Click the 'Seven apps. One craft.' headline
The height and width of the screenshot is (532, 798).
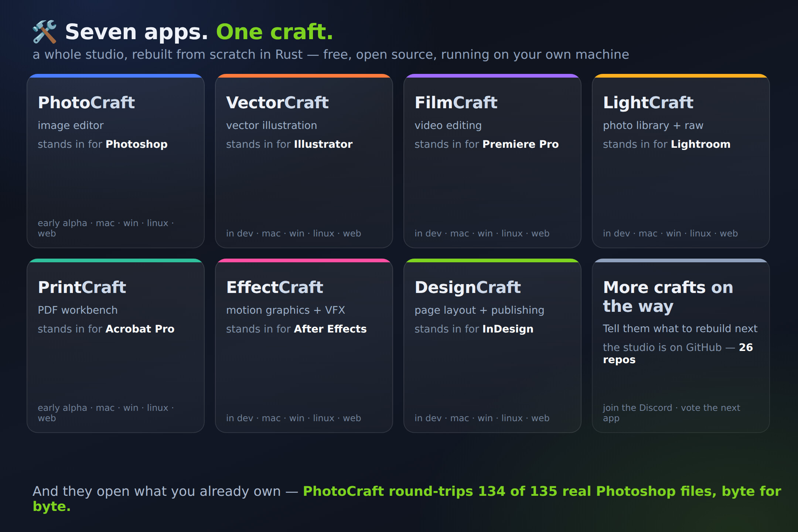(x=199, y=32)
